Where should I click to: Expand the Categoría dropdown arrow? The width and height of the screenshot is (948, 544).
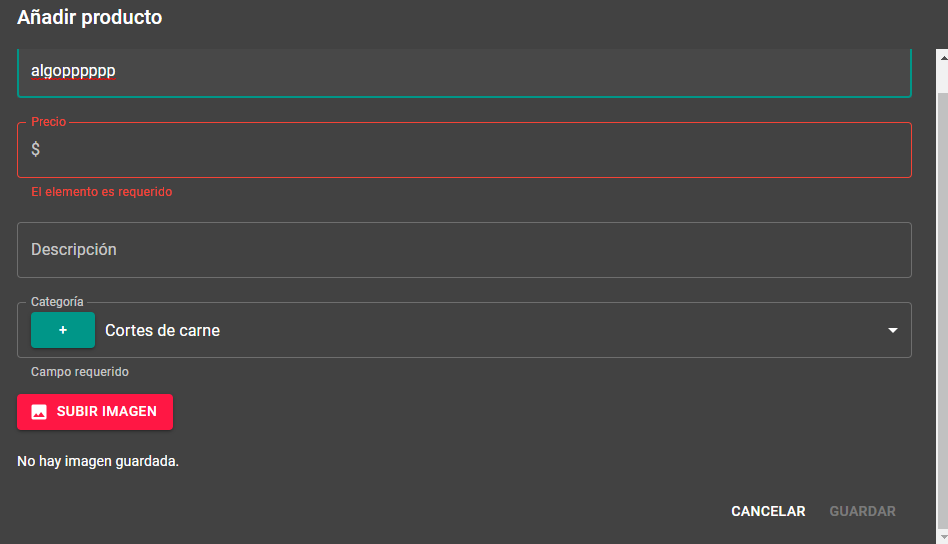[892, 330]
